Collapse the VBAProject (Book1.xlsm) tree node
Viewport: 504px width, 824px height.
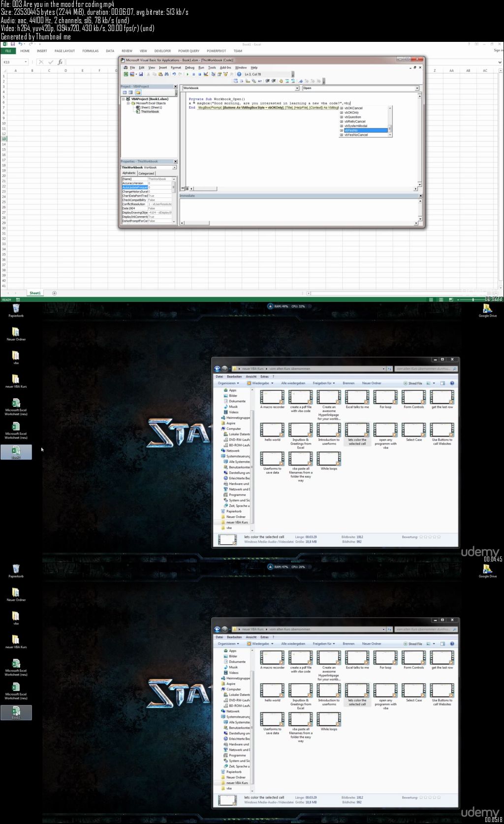123,99
